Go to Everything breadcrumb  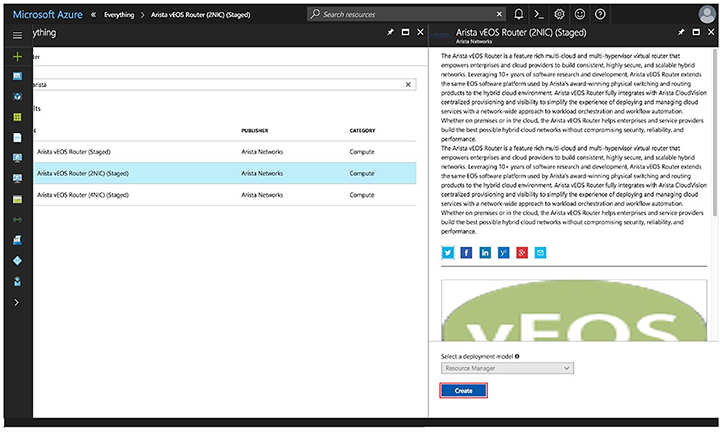[x=119, y=15]
